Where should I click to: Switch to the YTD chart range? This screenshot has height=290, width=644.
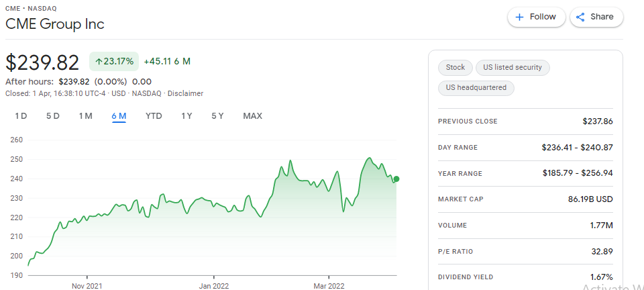tap(154, 116)
